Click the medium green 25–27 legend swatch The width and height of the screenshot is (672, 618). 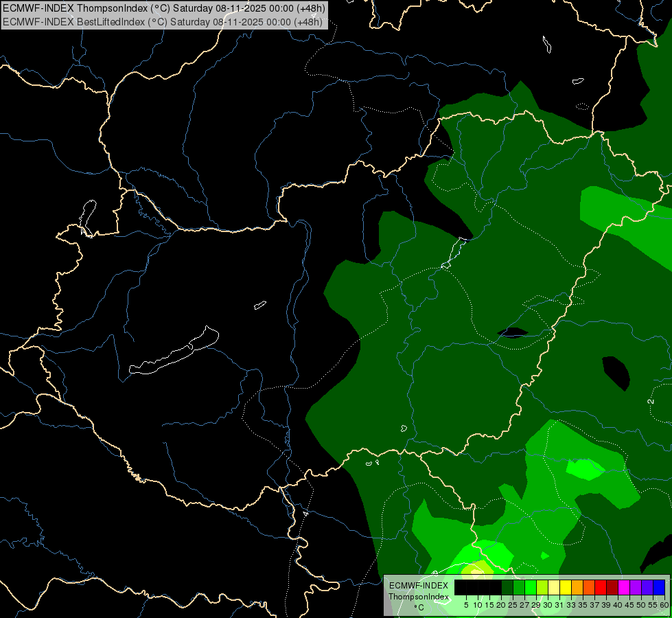519,587
